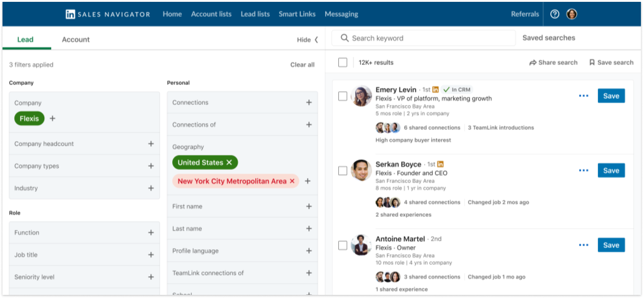This screenshot has width=644, height=298.
Task: Open Emery Levin's profile photo
Action: click(x=361, y=96)
